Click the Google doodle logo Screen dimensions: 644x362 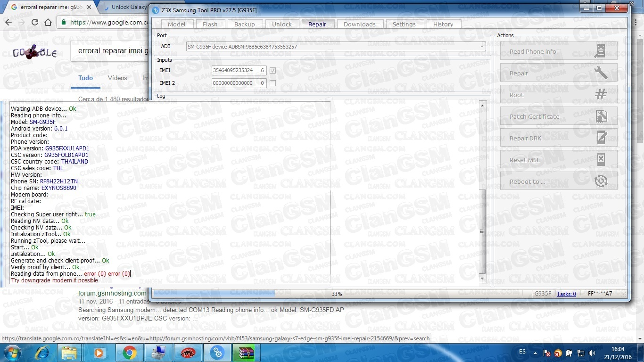coord(34,52)
